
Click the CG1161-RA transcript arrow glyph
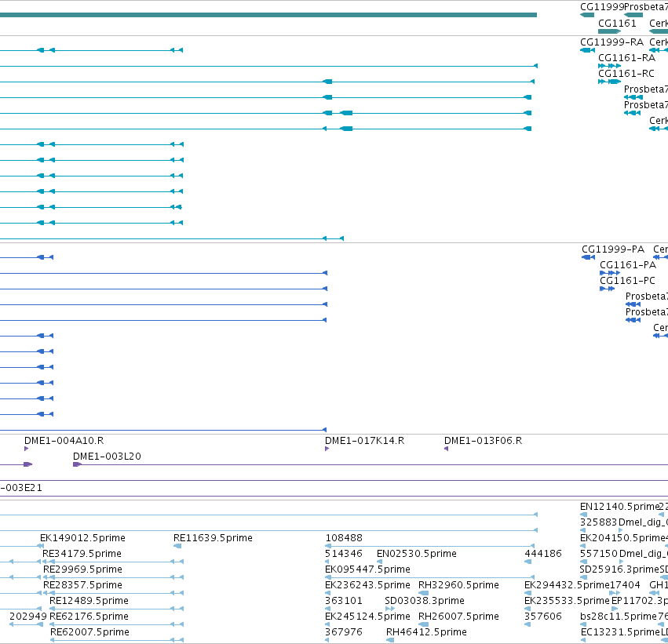coord(610,66)
